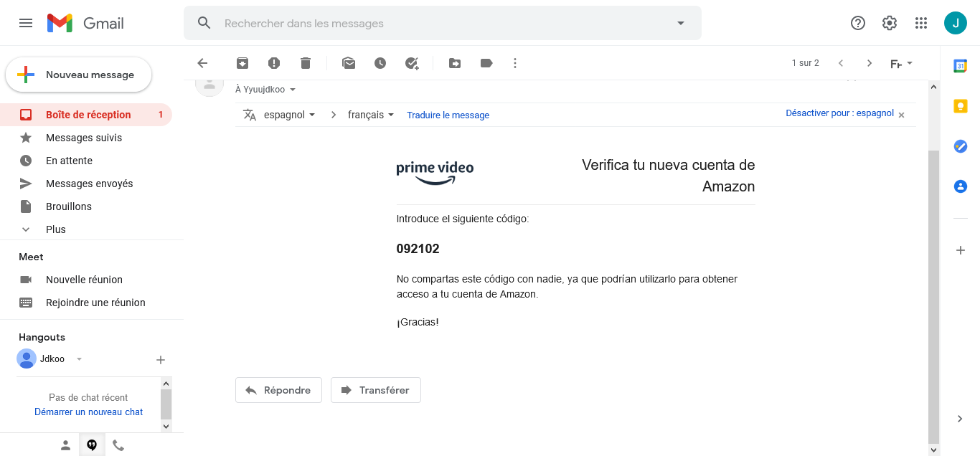Click Démarrer un nouveau chat link

(89, 412)
